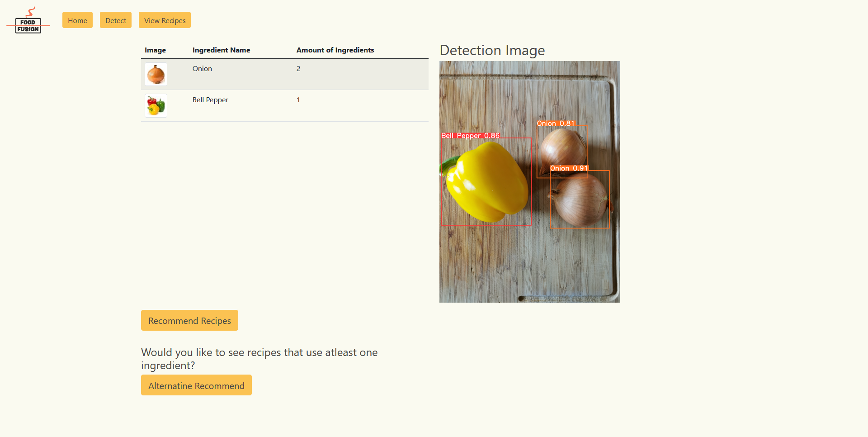Click the Food Fusion logo

click(x=28, y=20)
